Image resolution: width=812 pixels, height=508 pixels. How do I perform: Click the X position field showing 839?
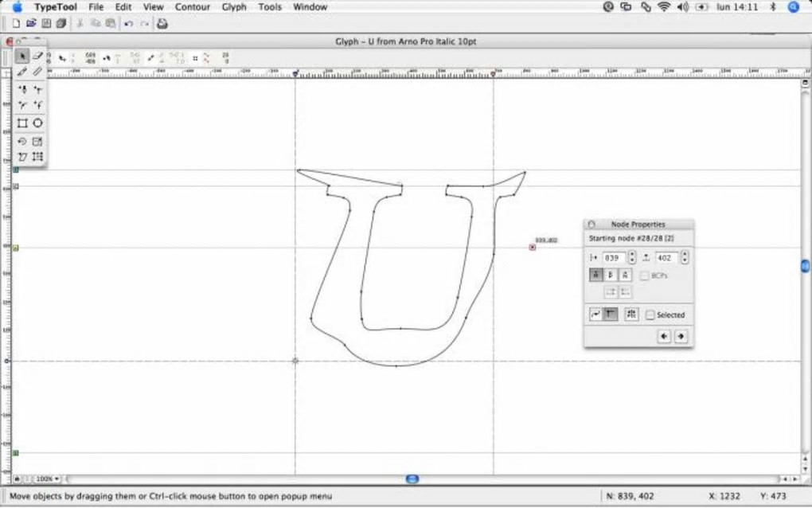[x=614, y=258]
